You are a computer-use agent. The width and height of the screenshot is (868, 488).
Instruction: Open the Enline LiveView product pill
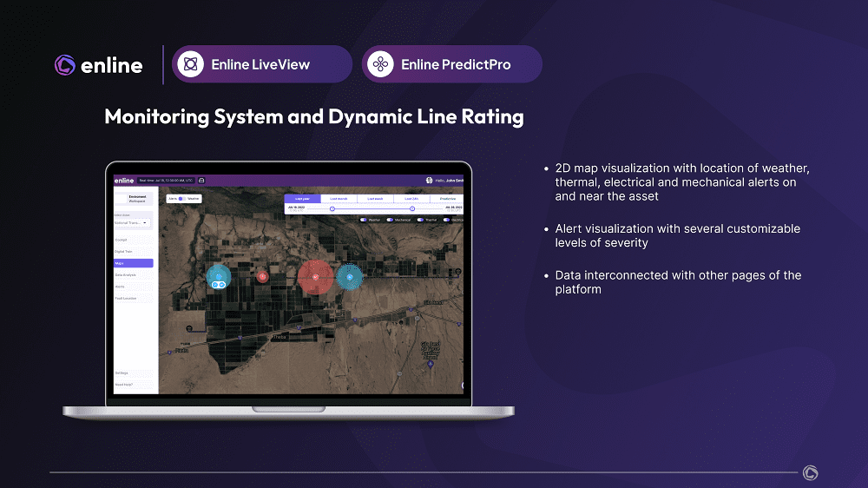point(262,64)
